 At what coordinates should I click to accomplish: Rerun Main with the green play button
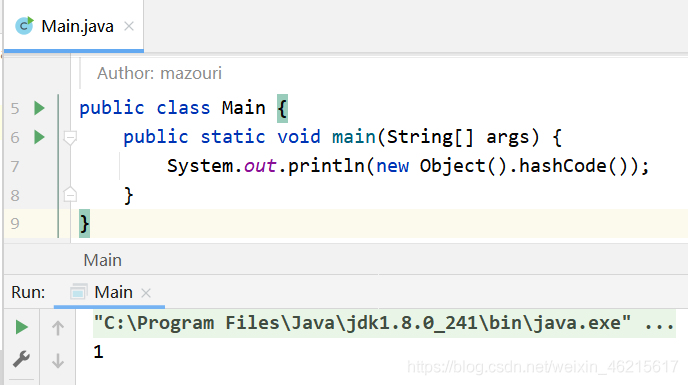tap(22, 327)
